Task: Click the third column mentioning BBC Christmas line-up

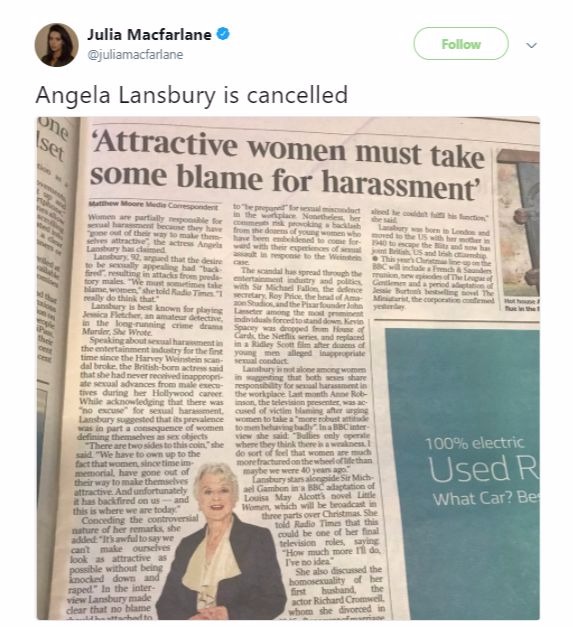Action: tap(432, 259)
